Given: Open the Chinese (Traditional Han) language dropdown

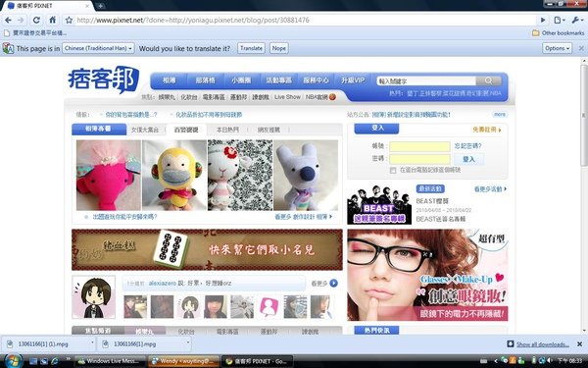Looking at the screenshot, I should 98,48.
